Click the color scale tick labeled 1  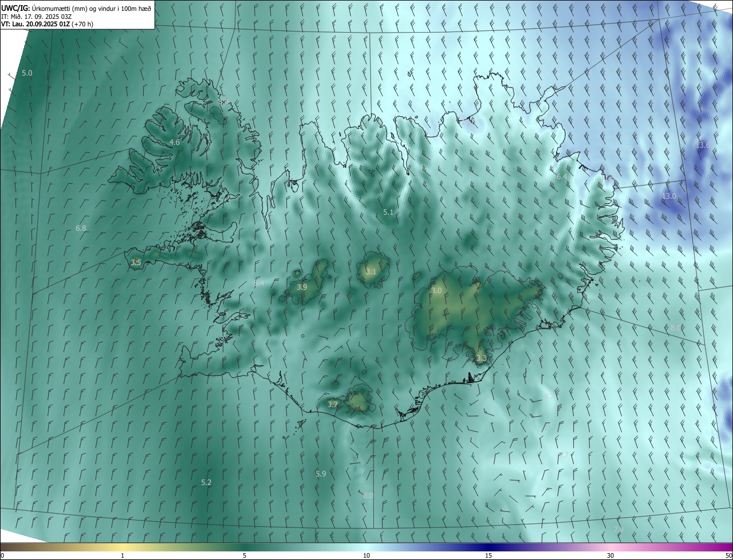click(123, 556)
